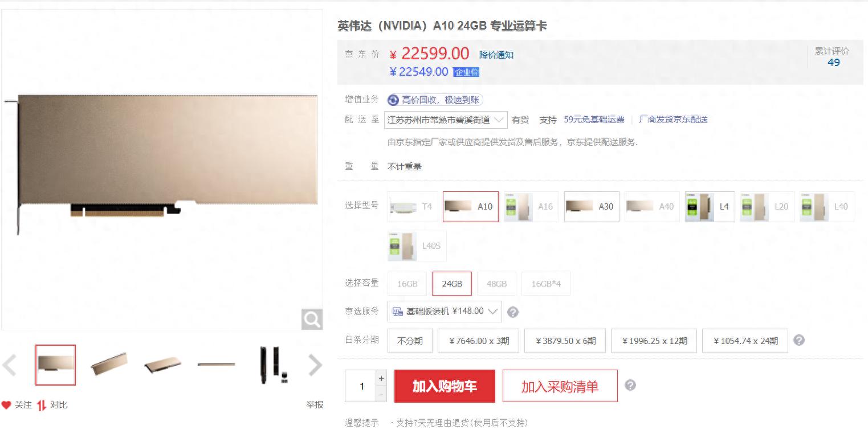Show previous thumbnails with left arrow

(x=9, y=365)
